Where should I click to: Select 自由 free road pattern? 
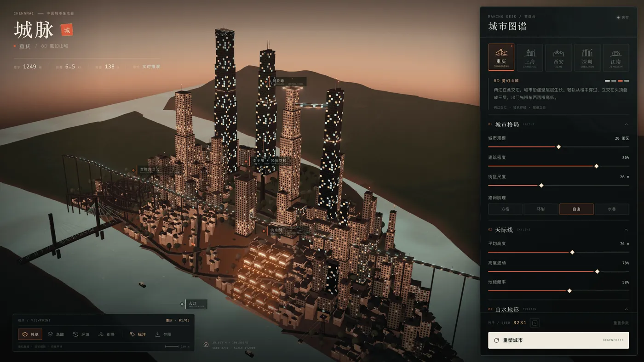click(576, 209)
